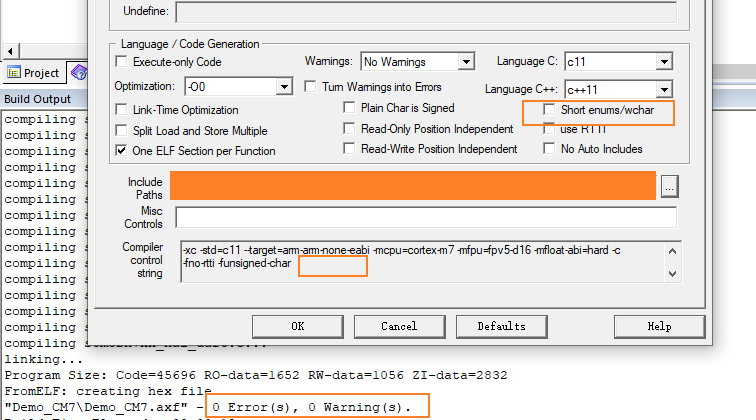Click the Cancel button
The image size is (756, 420).
400,326
